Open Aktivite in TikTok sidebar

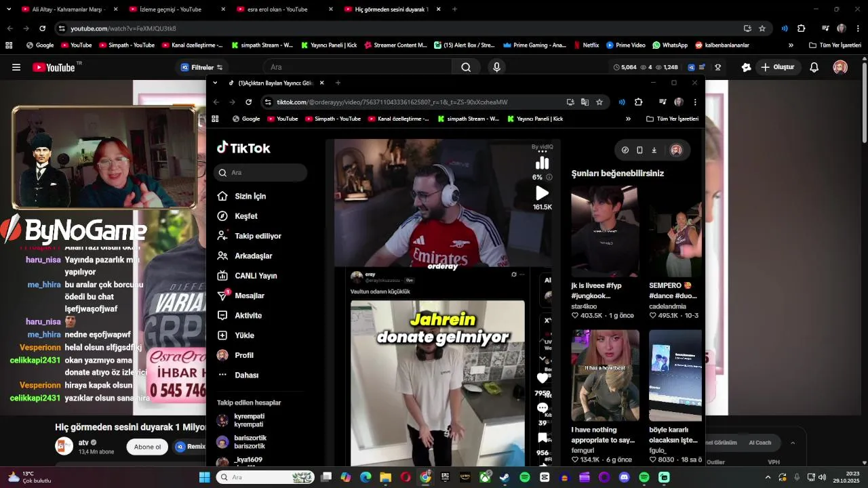click(239, 316)
